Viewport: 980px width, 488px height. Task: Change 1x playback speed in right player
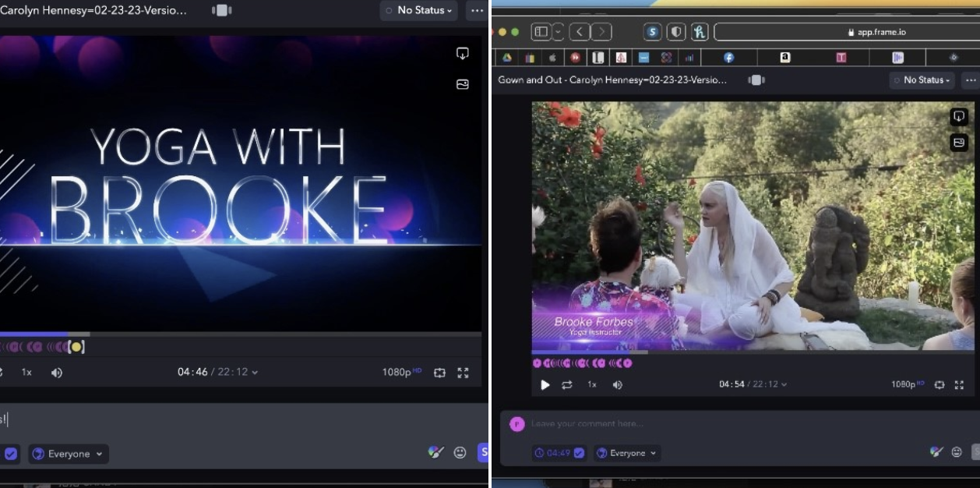[x=592, y=385]
